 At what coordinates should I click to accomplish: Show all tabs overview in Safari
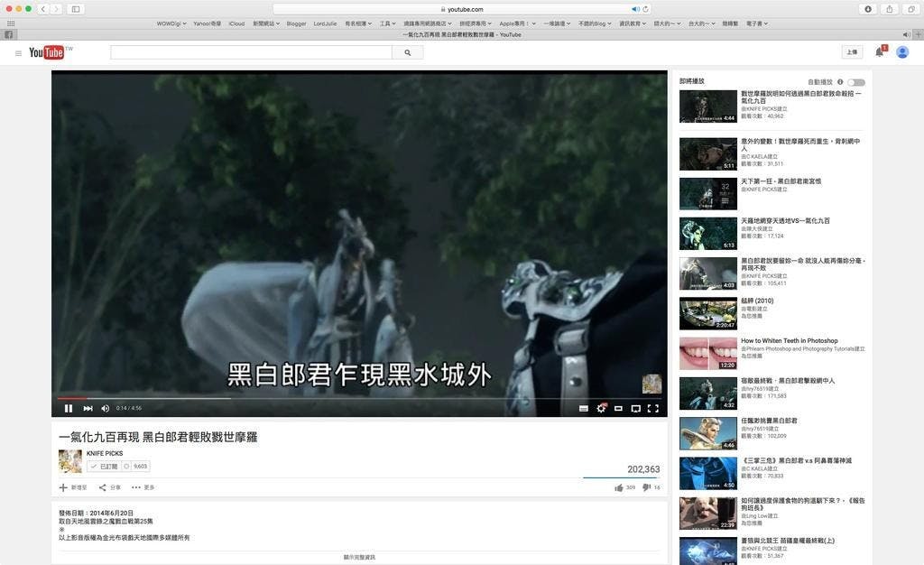click(x=911, y=9)
